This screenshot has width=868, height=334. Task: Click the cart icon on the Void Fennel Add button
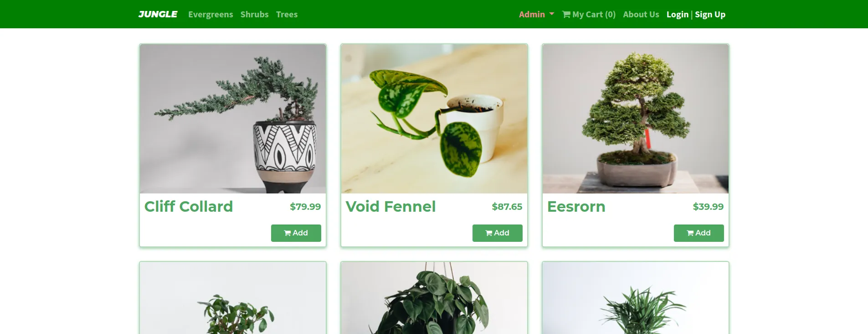pyautogui.click(x=489, y=233)
